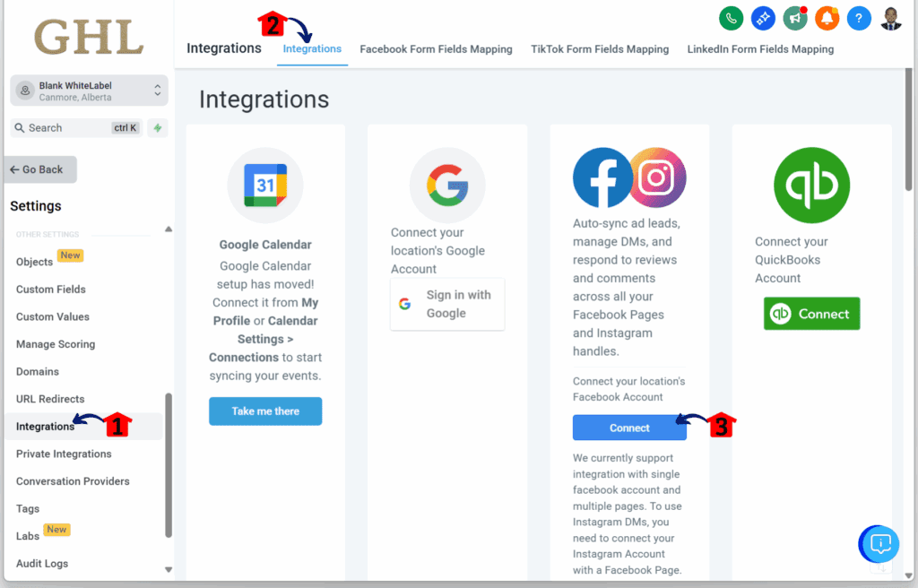The width and height of the screenshot is (918, 588).
Task: Click the New badge beside Objects
Action: coord(70,255)
